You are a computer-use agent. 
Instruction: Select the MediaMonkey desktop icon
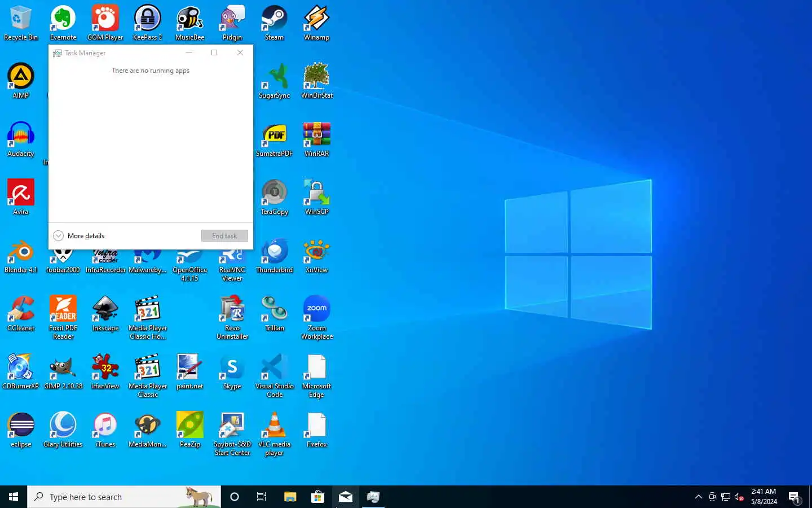point(148,430)
